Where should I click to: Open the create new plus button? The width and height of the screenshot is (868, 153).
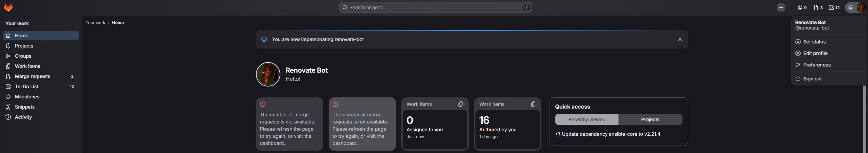pos(781,7)
